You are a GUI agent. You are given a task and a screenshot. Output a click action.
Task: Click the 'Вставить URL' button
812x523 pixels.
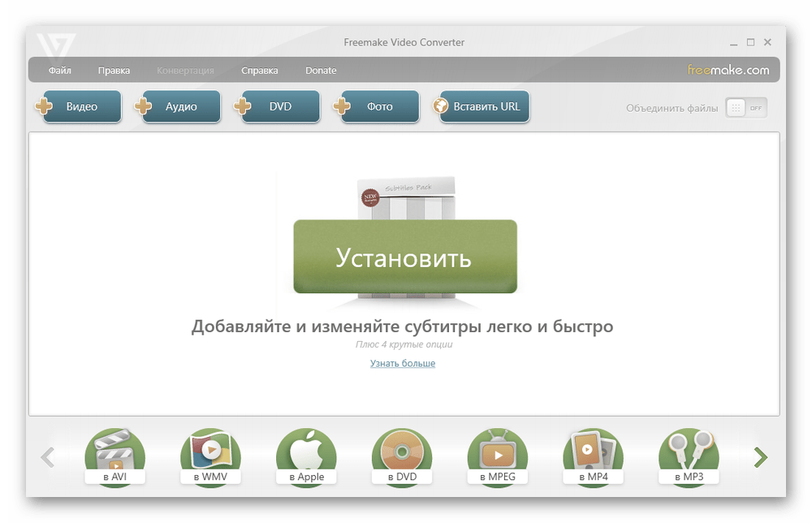pos(486,107)
